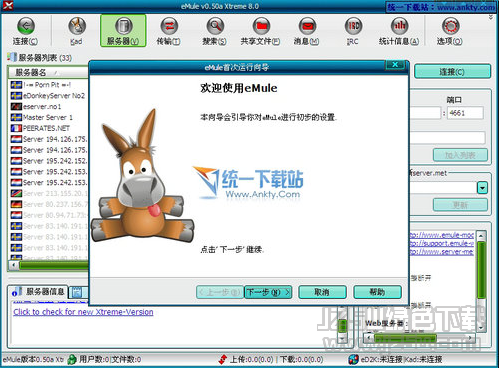Click the users icon in the status bar
This screenshot has width=499, height=370.
point(72,359)
